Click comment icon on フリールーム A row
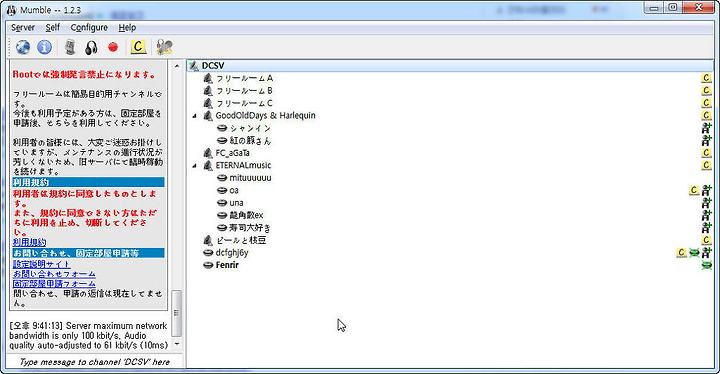Viewport: 720px width, 374px height. pyautogui.click(x=706, y=78)
